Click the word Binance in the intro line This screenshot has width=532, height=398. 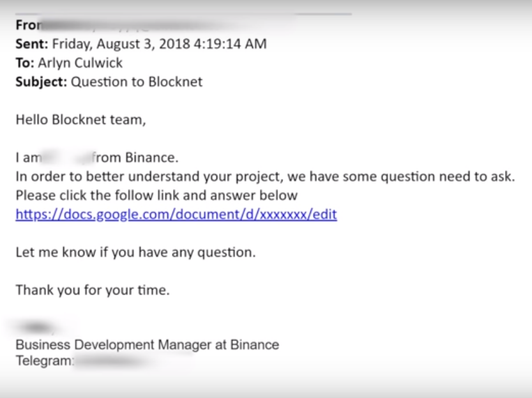pos(151,158)
